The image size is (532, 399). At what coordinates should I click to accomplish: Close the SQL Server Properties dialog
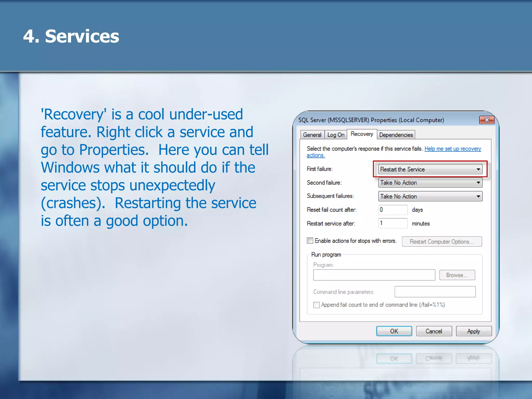click(x=487, y=120)
